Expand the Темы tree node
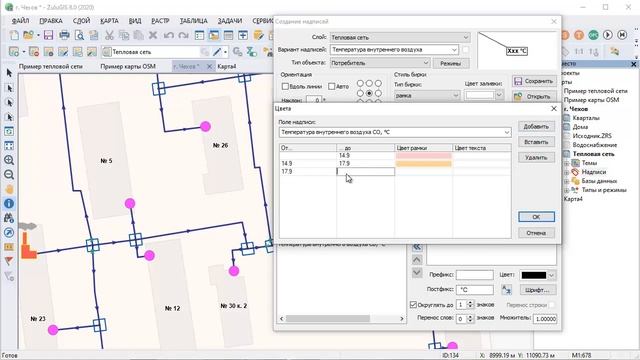 567,163
